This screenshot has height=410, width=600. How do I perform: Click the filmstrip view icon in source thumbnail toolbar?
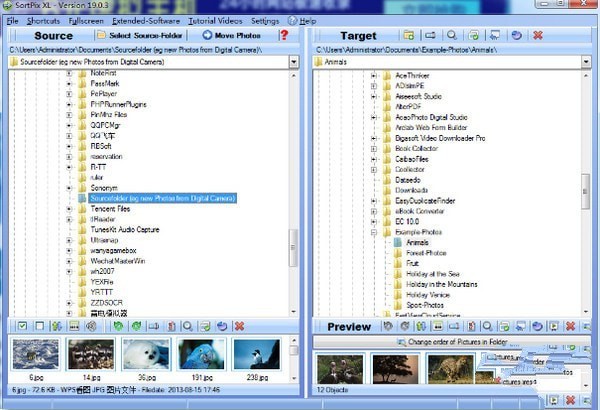[74, 326]
